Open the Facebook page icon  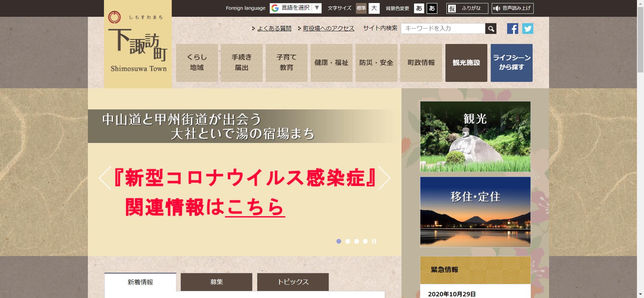pos(512,29)
